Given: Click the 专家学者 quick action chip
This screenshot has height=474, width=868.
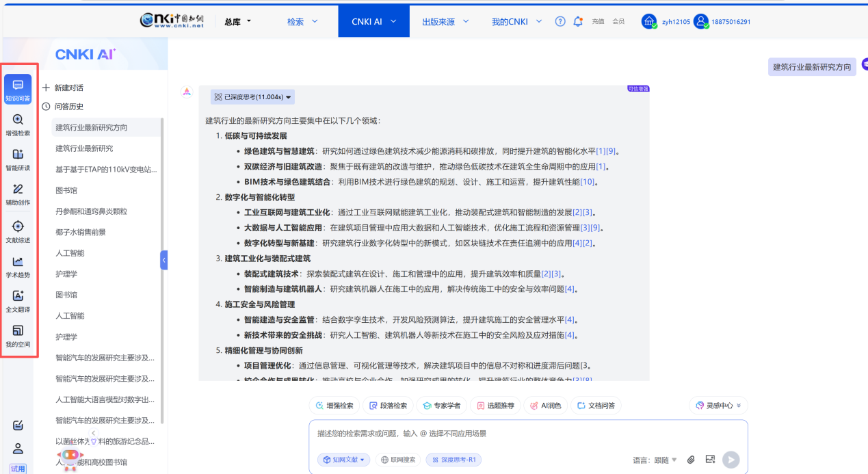Looking at the screenshot, I should 442,406.
